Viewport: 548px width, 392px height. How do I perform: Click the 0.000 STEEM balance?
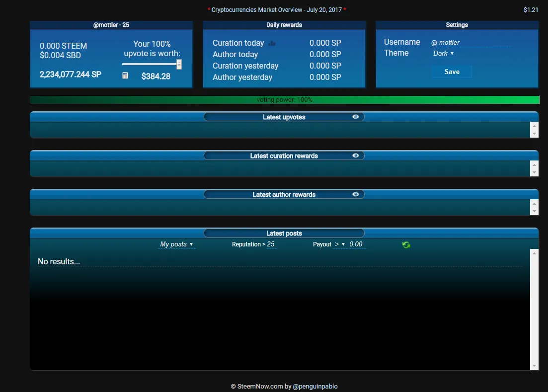coord(63,46)
